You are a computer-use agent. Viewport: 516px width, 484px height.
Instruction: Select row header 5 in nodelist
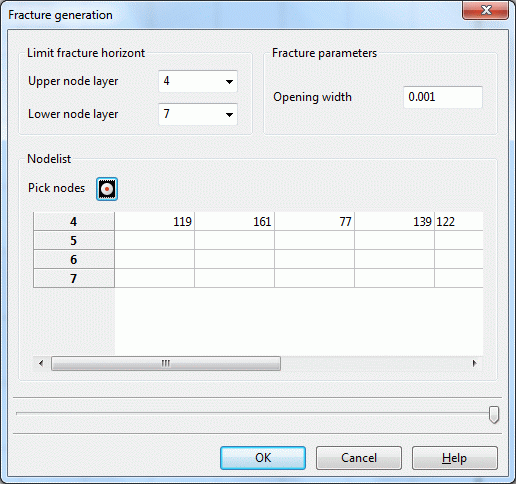(74, 240)
